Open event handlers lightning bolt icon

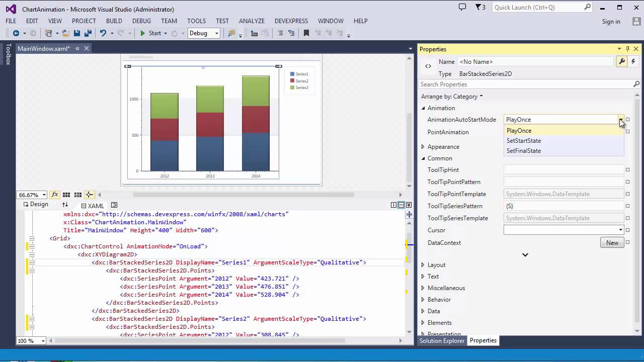(x=633, y=61)
